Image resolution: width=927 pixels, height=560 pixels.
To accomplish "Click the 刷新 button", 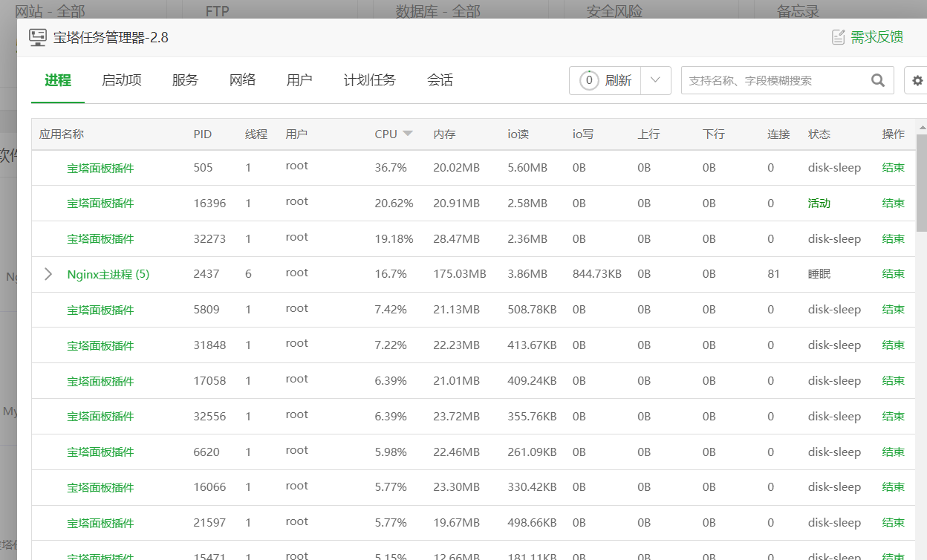I will pos(618,80).
